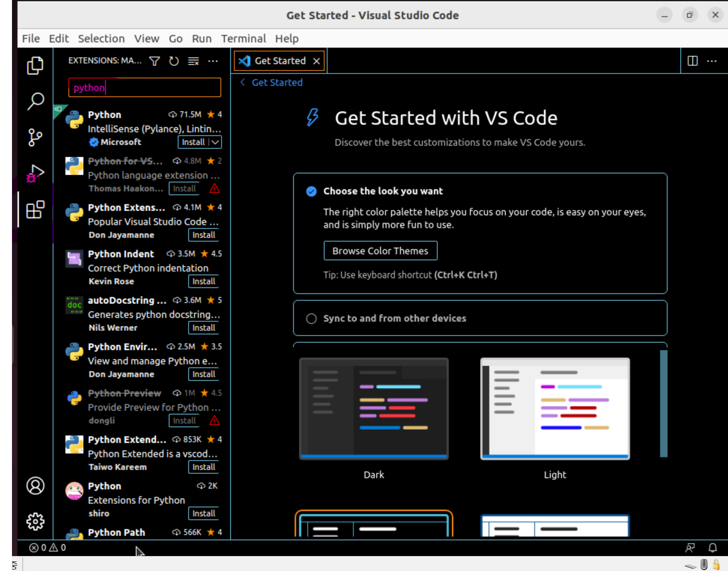Open the Selection menu
728x571 pixels.
[x=101, y=38]
